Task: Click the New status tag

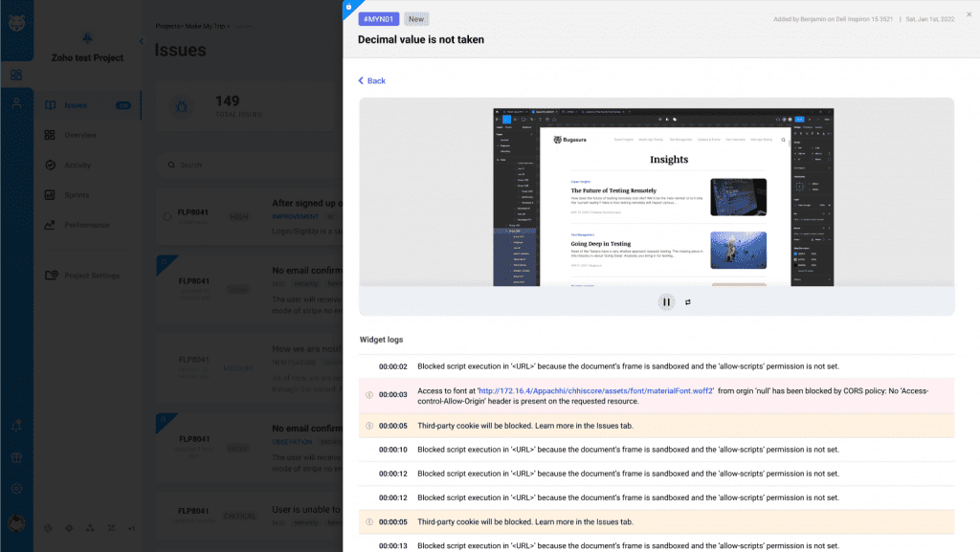Action: (x=416, y=18)
